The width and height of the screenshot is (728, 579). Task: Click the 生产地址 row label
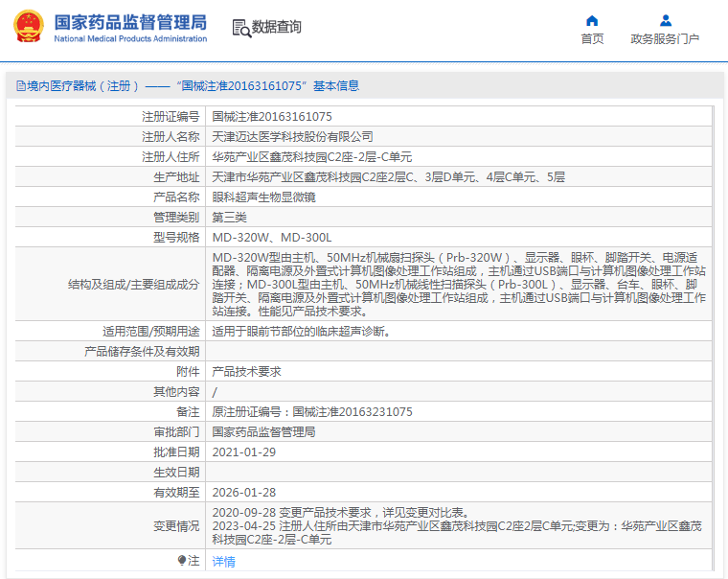coord(176,177)
